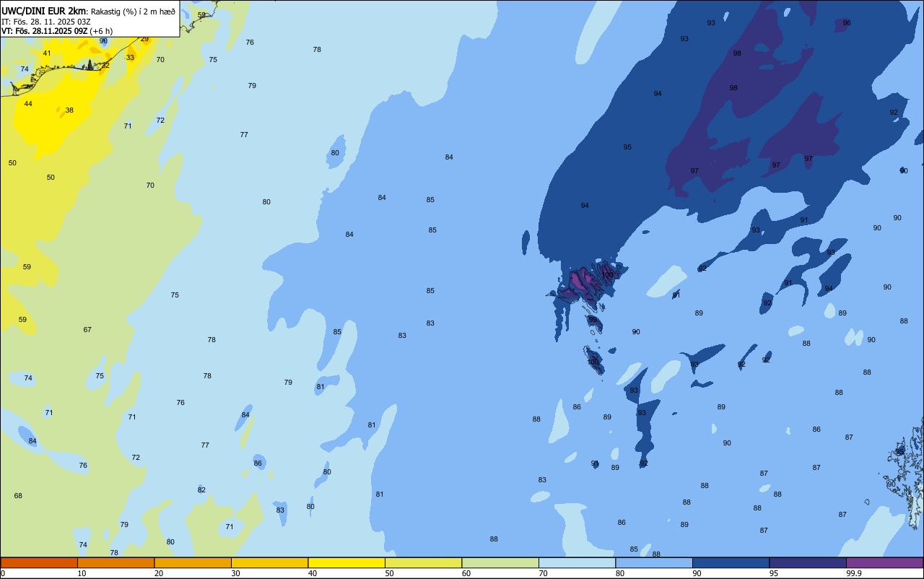This screenshot has width=924, height=579.
Task: Click the legend scale label 99.9
Action: tap(855, 573)
